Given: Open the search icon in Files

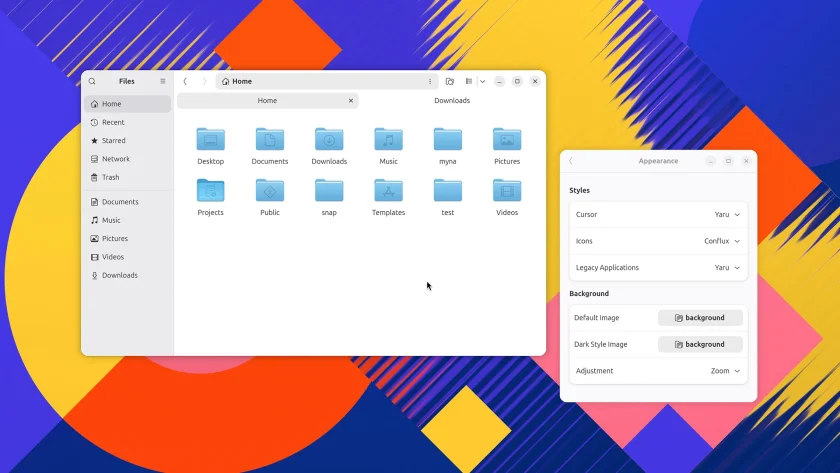Looking at the screenshot, I should (92, 81).
